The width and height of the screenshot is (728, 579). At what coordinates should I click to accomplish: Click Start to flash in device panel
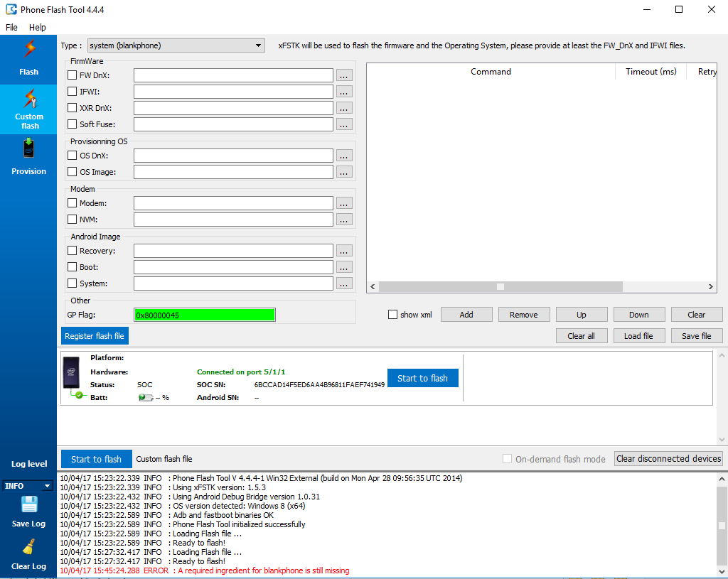pyautogui.click(x=422, y=378)
